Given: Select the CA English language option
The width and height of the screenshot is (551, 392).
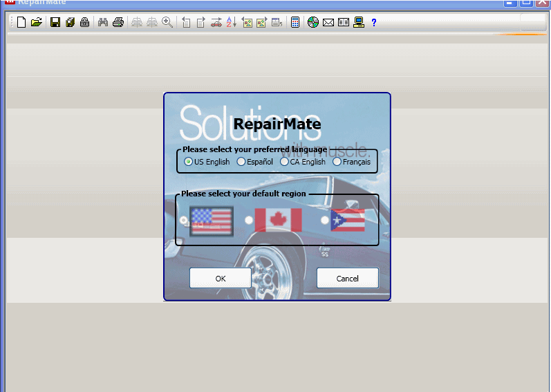Looking at the screenshot, I should 303,162.
